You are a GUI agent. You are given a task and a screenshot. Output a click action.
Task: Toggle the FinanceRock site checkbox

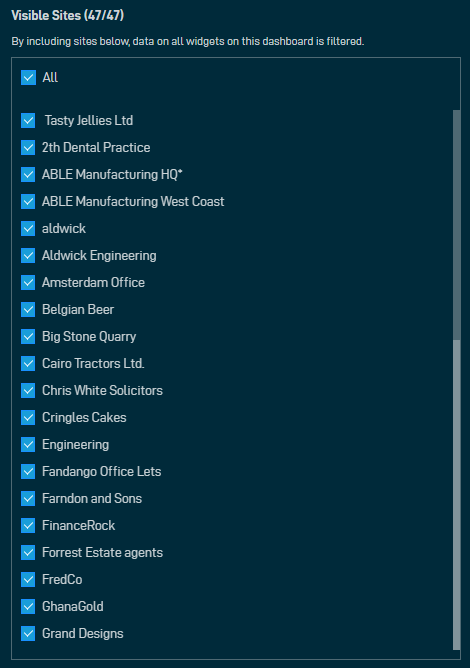(28, 526)
